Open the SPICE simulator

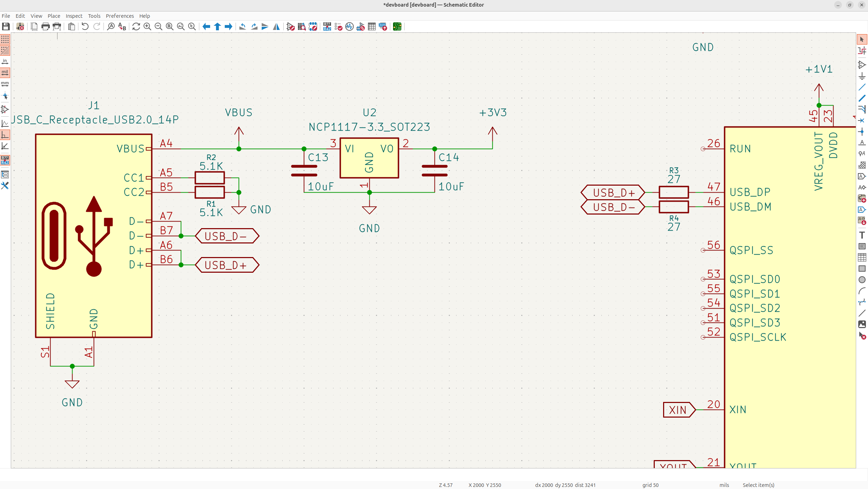pos(349,26)
